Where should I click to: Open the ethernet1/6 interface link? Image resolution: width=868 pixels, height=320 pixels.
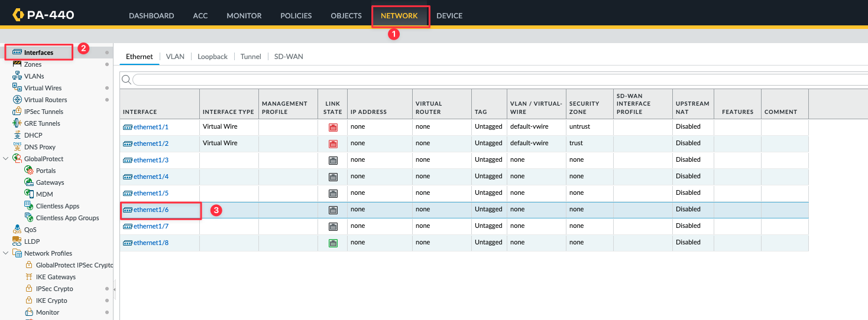pyautogui.click(x=151, y=210)
